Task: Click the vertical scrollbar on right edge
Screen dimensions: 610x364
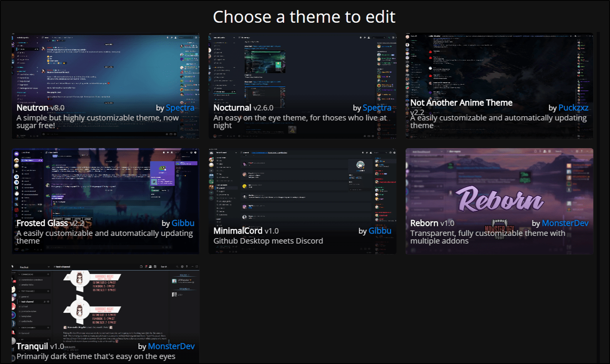Action: point(598,192)
